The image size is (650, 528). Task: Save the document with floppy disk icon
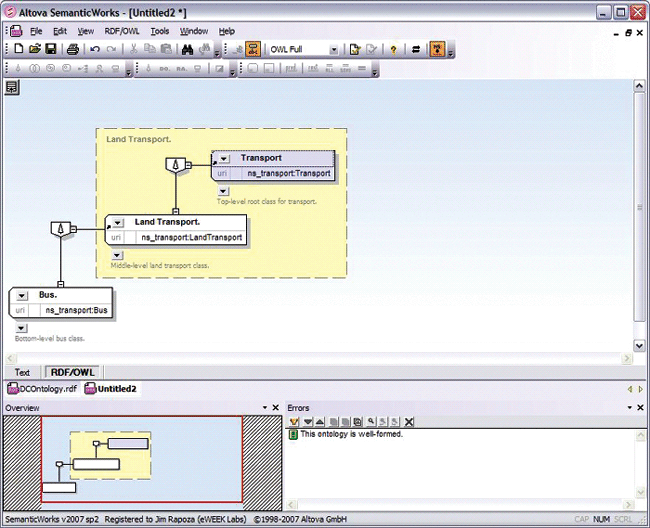click(51, 49)
